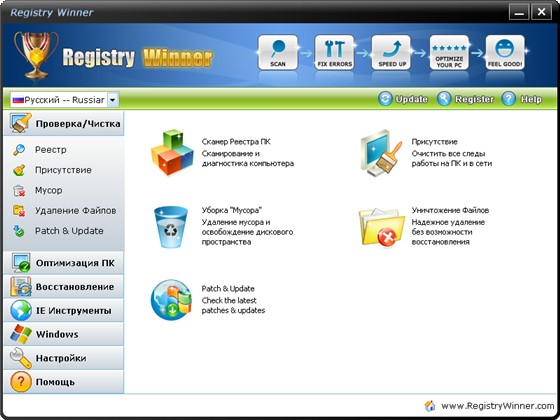This screenshot has height=420, width=560.
Task: Open the Оптимизация ПК section
Action: (x=64, y=263)
